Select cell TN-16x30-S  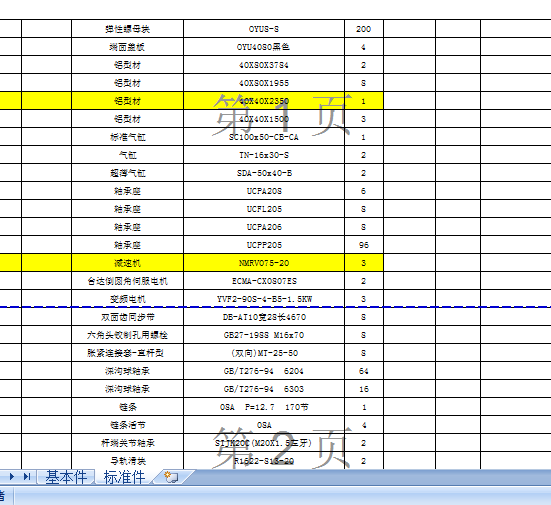pos(264,155)
